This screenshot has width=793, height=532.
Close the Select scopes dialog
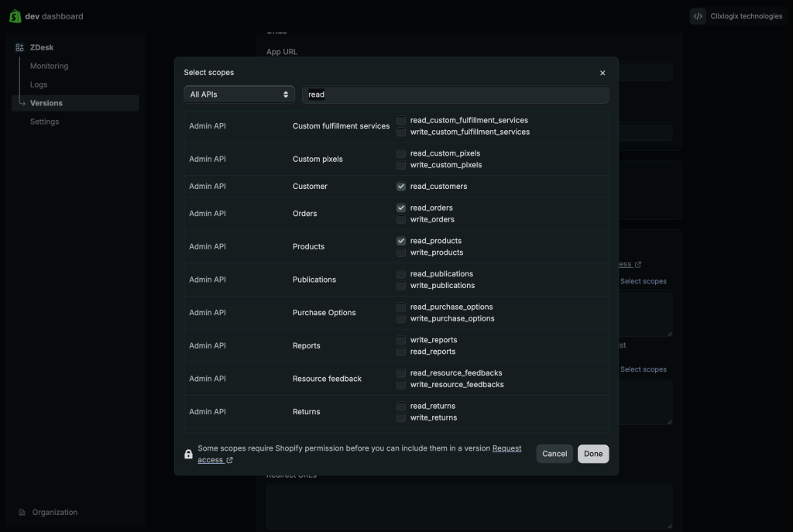602,73
